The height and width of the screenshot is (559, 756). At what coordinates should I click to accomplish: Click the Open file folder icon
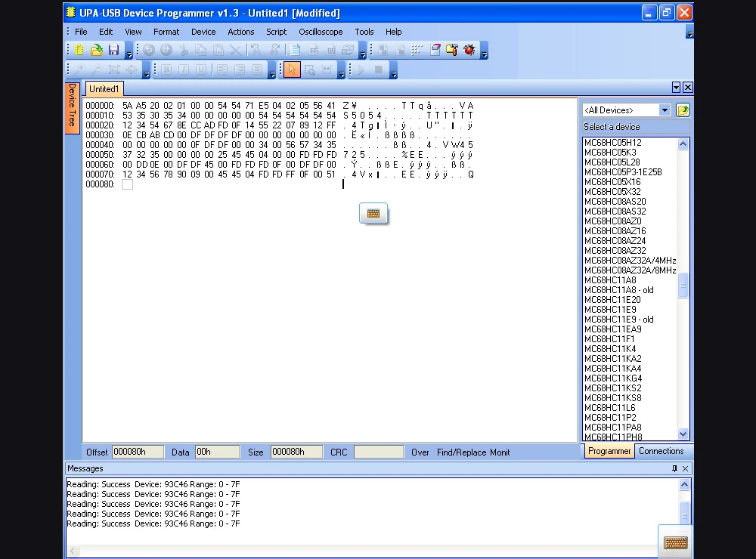[97, 51]
